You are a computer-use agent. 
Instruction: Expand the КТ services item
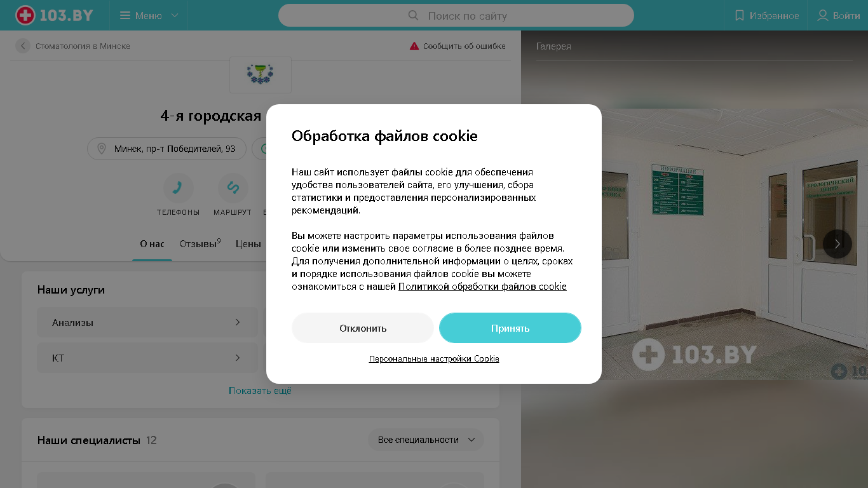tap(147, 358)
